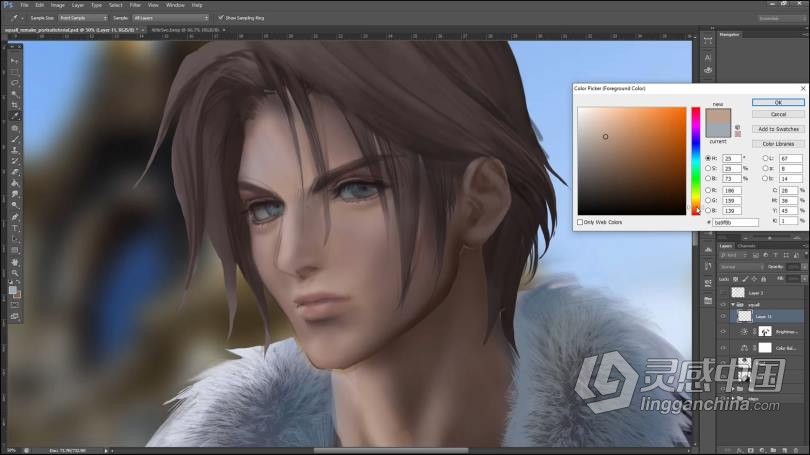This screenshot has height=455, width=810.
Task: Toggle Show Sampling Ring checkbox
Action: pos(221,18)
